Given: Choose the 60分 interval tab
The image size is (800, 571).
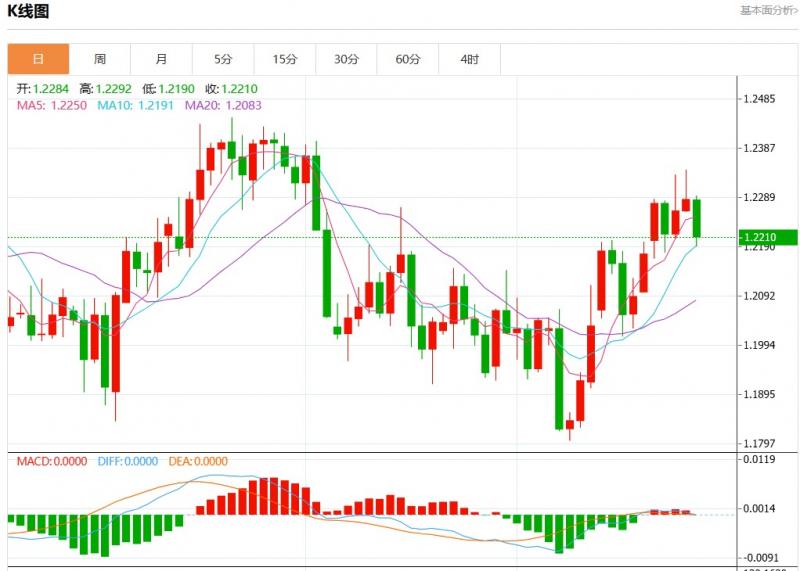Looking at the screenshot, I should pyautogui.click(x=408, y=59).
